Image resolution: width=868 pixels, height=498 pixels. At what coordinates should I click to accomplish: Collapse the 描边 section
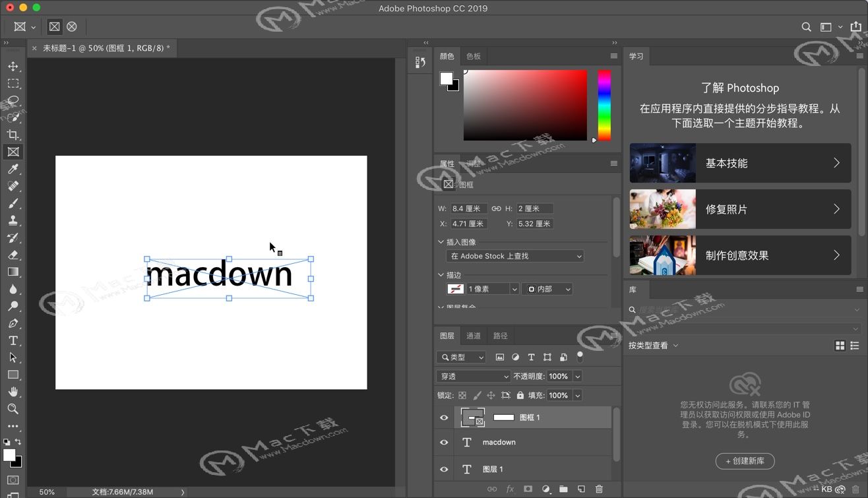tap(441, 275)
